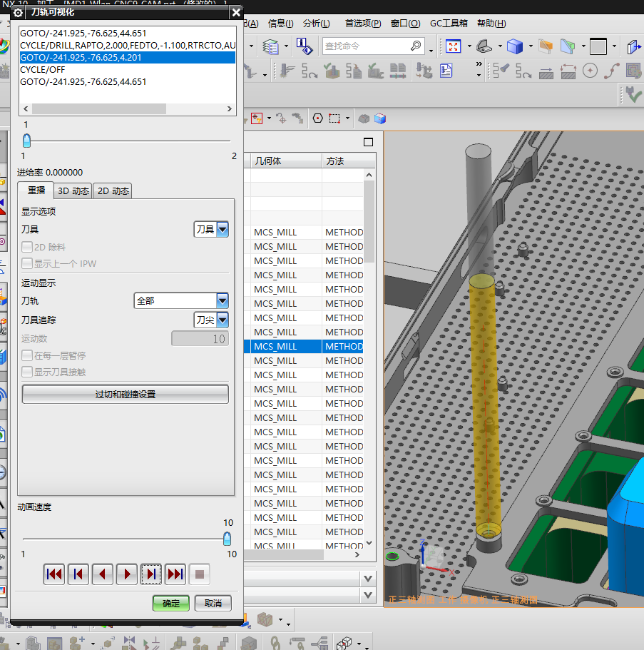Viewport: 644px width, 650px height.
Task: Click the verify toolpath checkmark icon
Action: (x=633, y=93)
